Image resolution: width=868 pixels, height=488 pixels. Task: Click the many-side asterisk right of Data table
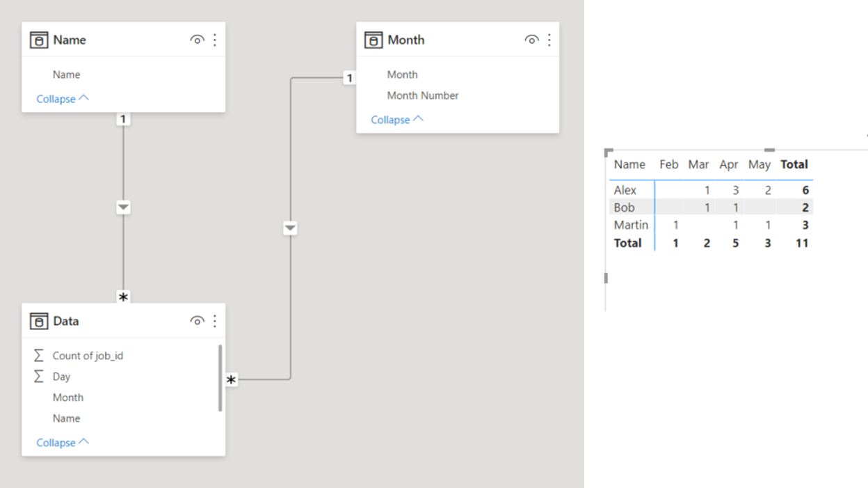pos(232,380)
